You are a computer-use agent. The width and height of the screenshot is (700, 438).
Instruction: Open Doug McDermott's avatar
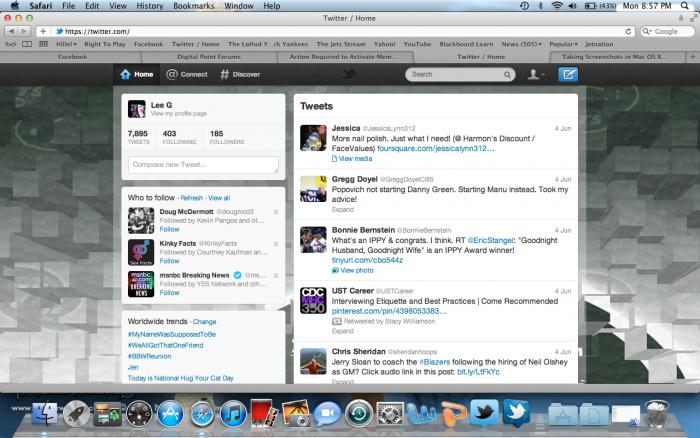[141, 221]
